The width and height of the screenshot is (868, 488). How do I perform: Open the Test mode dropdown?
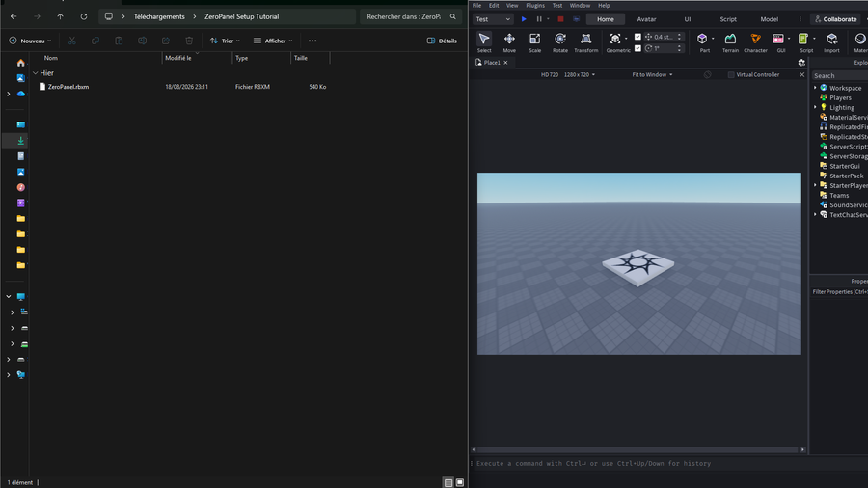click(493, 19)
